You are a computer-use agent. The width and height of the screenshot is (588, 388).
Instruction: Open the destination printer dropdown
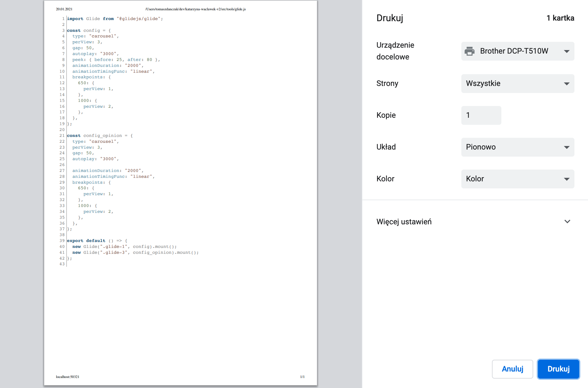coord(518,51)
